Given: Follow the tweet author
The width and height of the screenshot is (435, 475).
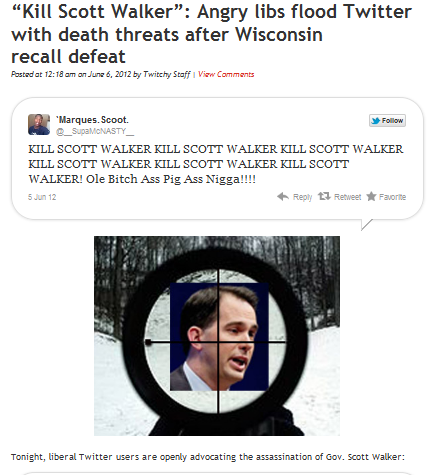Looking at the screenshot, I should click(387, 121).
